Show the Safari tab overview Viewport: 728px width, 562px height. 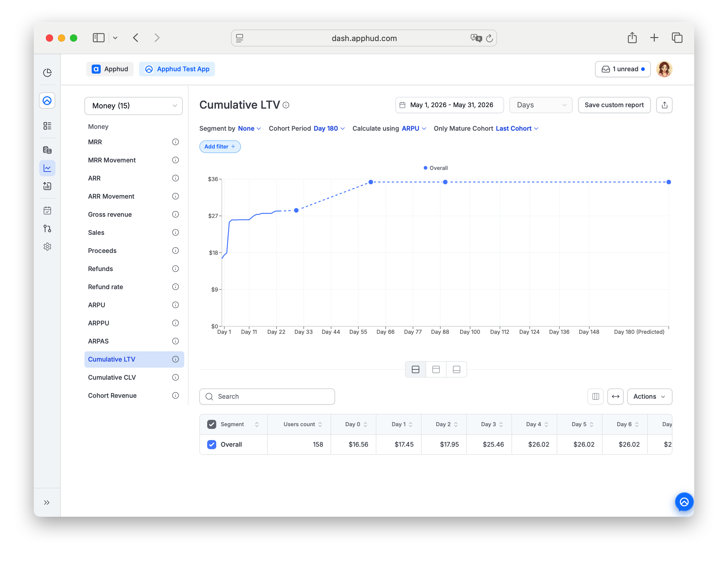coord(677,38)
